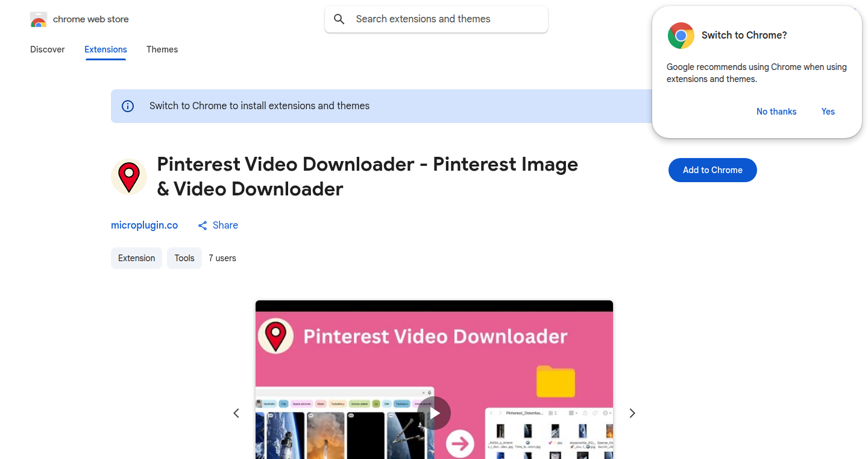This screenshot has height=459, width=868.
Task: Click the Extension category chip
Action: coord(137,258)
